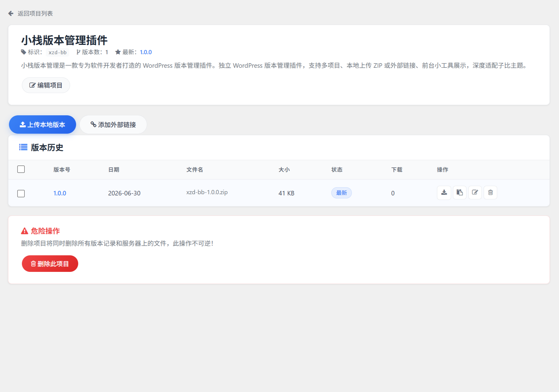Click the 操作 column header
Viewport: 559px width, 392px height.
(x=443, y=170)
